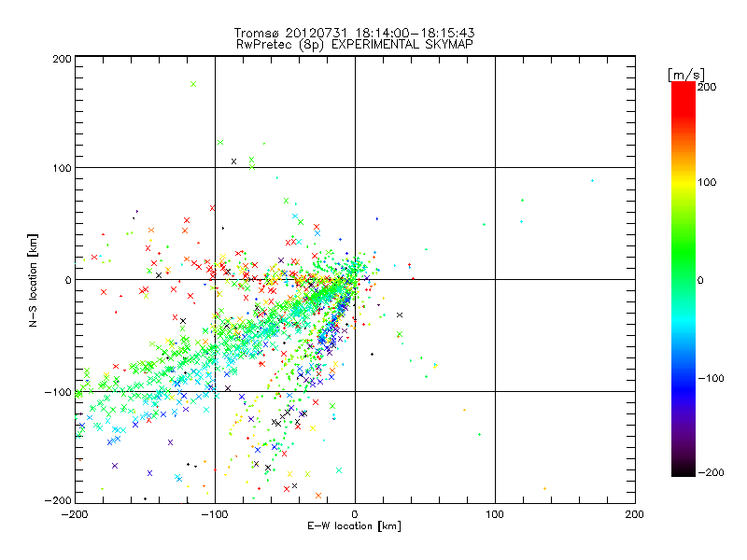Click the '[m/s]' colorbar unit label
This screenshot has height=560, width=747.
coord(685,75)
